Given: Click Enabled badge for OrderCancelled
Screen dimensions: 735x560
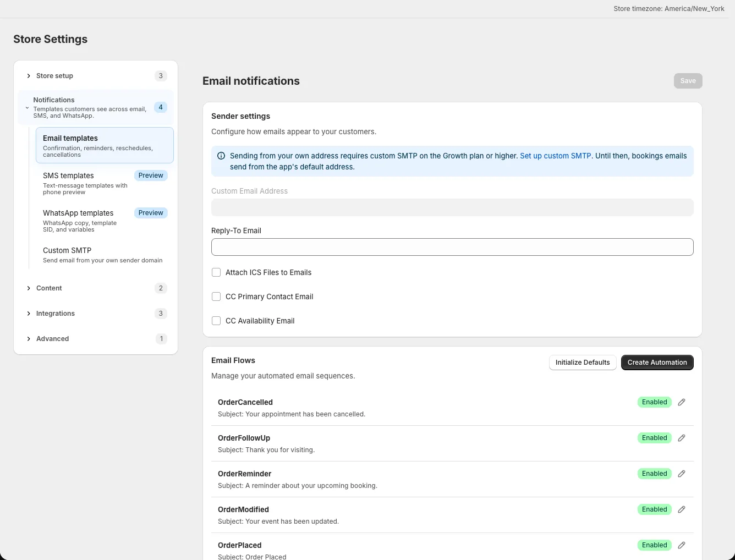Looking at the screenshot, I should (655, 402).
